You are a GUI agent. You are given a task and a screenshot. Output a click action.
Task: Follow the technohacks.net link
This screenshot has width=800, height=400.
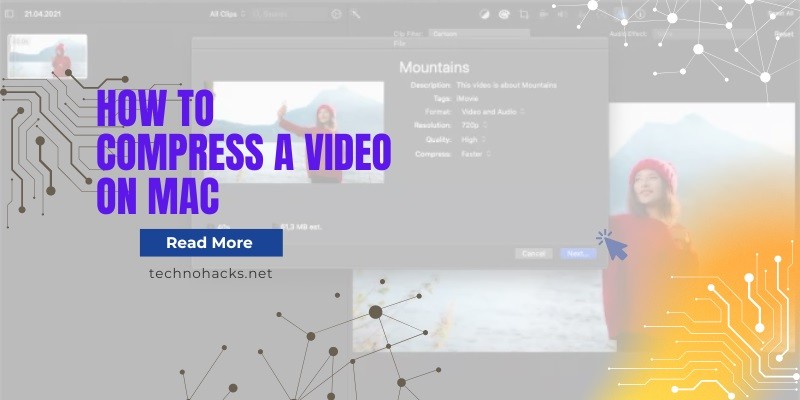click(x=211, y=274)
